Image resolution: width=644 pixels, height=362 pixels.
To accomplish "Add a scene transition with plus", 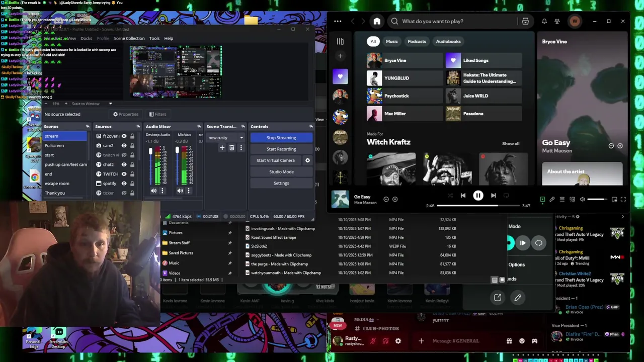I will coord(222,148).
